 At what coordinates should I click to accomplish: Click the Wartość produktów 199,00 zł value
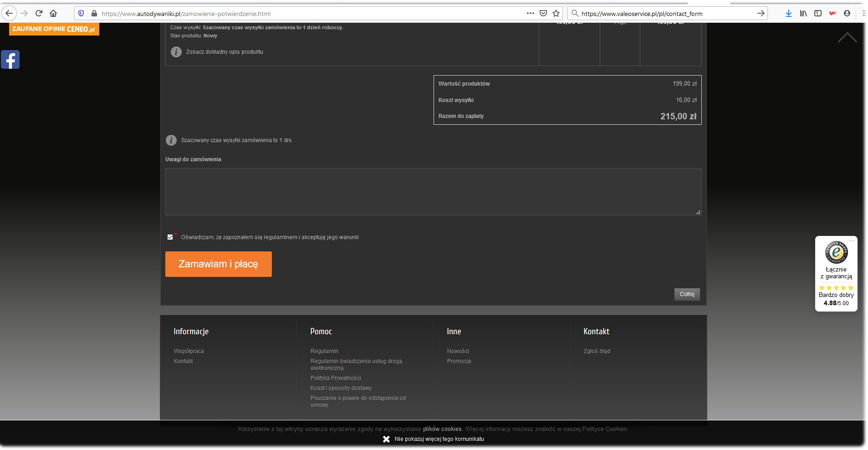[x=685, y=84]
